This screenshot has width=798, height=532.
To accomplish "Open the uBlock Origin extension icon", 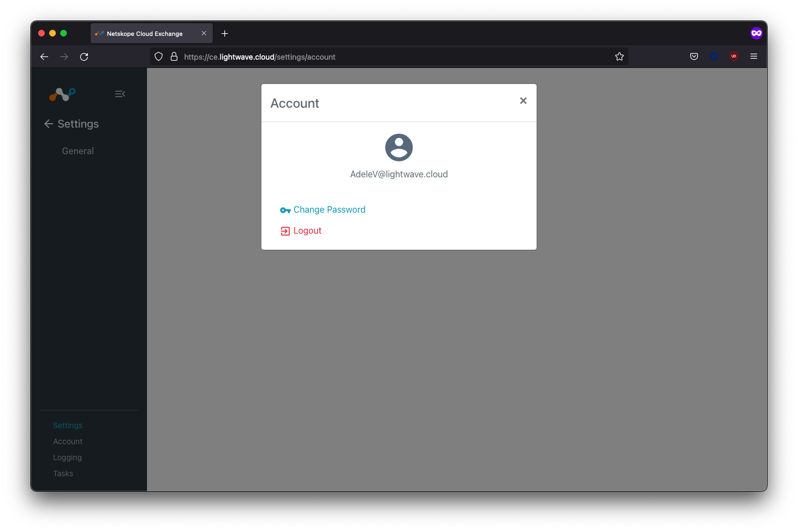I will pos(734,56).
